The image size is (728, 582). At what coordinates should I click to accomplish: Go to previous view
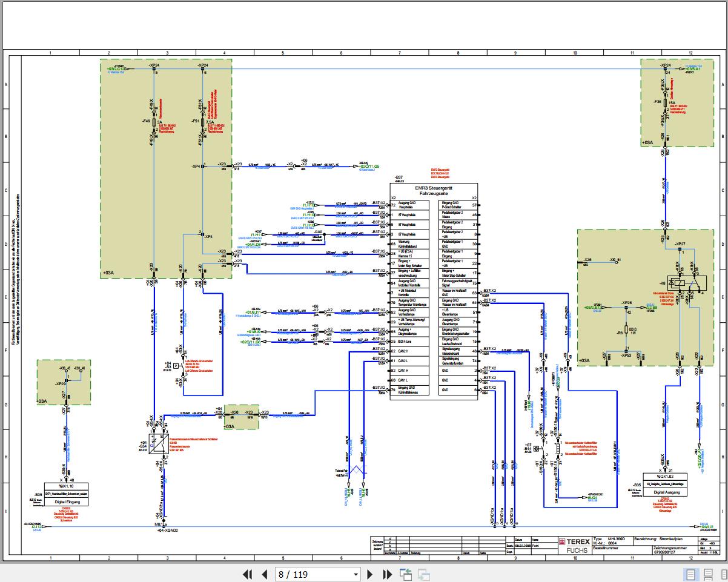point(405,574)
